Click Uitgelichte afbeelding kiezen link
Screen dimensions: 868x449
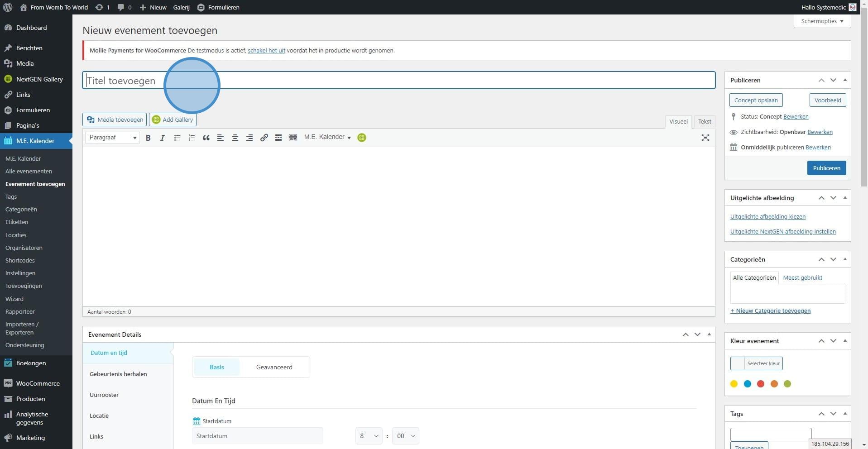click(768, 216)
